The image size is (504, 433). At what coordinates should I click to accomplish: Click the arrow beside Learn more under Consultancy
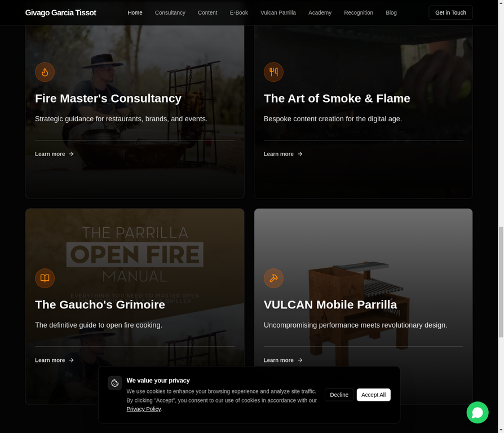coord(71,154)
